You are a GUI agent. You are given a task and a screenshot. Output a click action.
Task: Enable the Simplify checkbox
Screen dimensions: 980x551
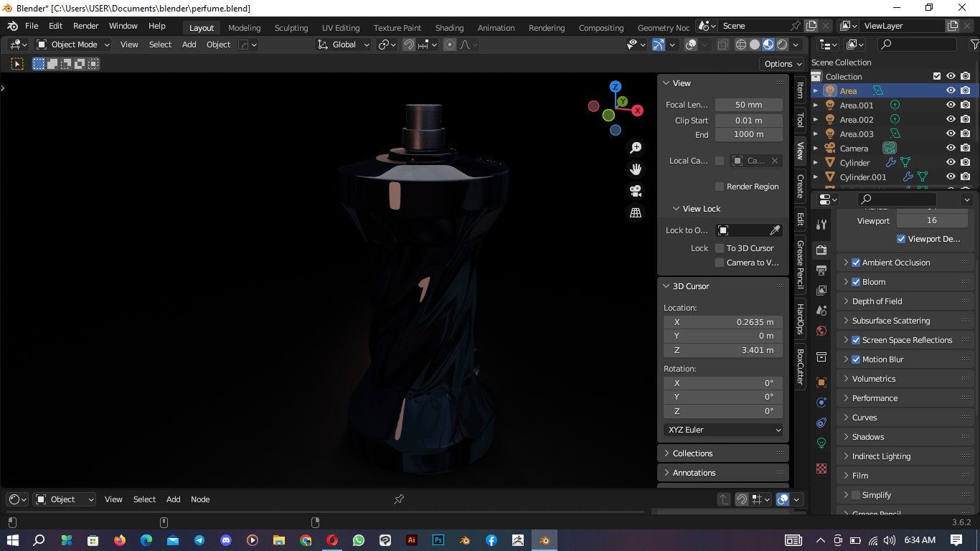(856, 495)
